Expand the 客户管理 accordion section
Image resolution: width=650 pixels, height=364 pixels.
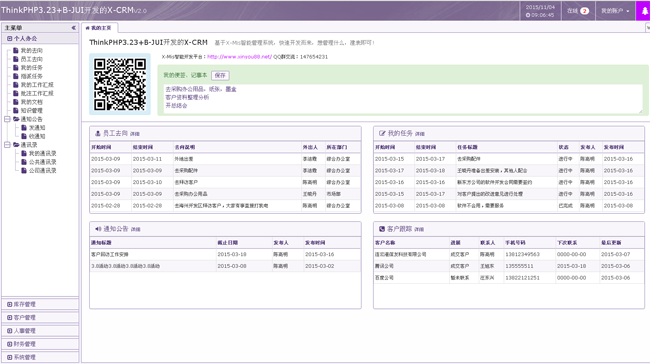pyautogui.click(x=40, y=318)
